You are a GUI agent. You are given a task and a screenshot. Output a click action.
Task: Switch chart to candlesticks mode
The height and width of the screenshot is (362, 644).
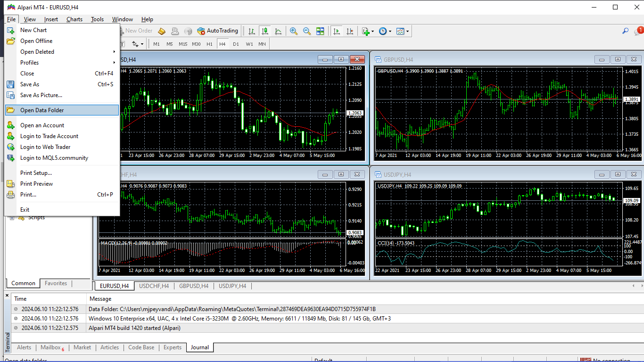[265, 31]
